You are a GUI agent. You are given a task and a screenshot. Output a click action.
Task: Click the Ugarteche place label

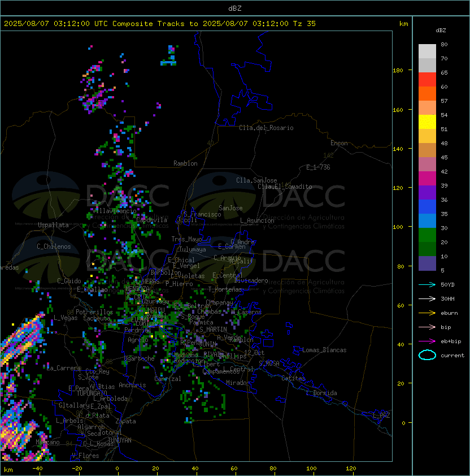tap(140, 358)
